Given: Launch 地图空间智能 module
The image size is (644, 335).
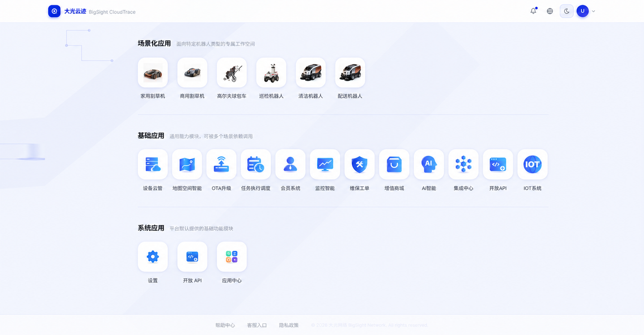Looking at the screenshot, I should [x=187, y=164].
